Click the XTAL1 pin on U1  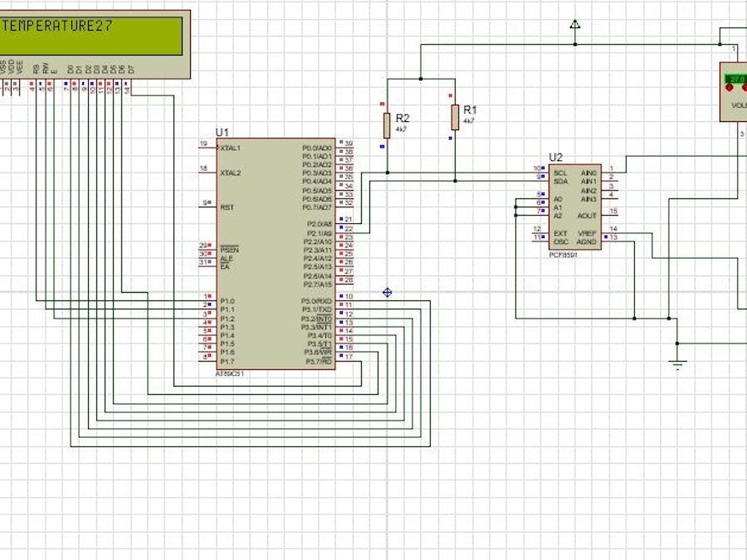207,147
